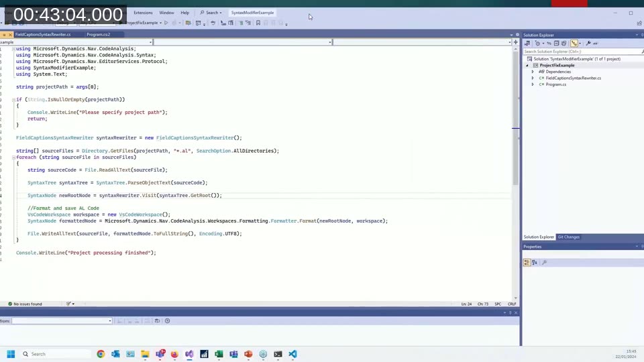Open ProjectFixExample start target dropdown arrow
644x362 pixels.
(x=160, y=23)
